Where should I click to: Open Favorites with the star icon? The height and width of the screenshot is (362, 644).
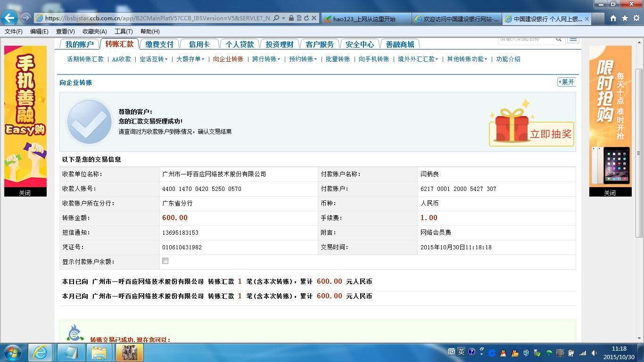(625, 18)
